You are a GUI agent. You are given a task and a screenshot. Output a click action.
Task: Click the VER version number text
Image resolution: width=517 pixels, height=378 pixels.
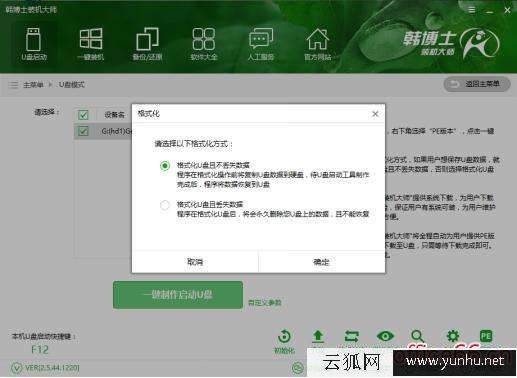pyautogui.click(x=52, y=368)
